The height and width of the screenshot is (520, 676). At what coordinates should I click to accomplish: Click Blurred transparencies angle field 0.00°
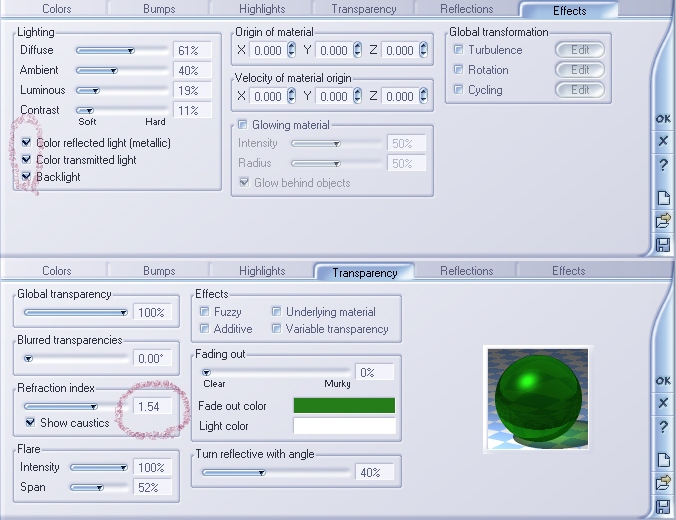pos(153,358)
